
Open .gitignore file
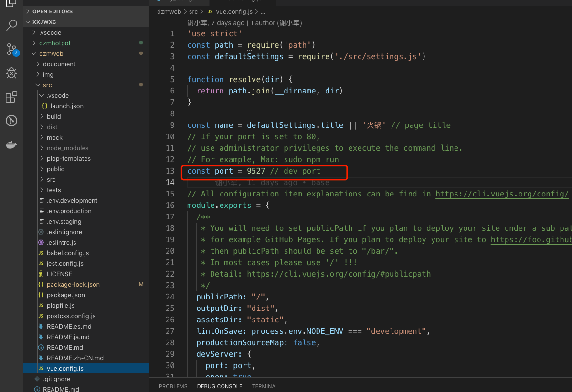[86, 379]
